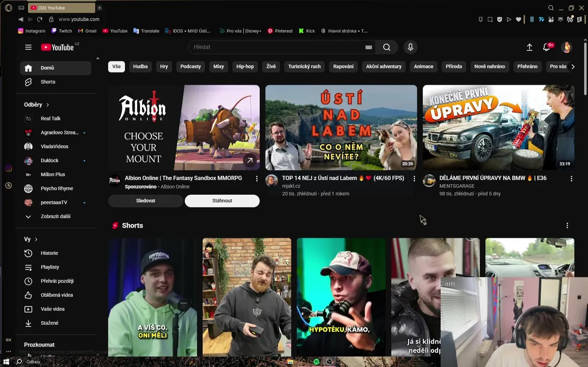
Task: Go back with browser back arrow
Action: (20, 19)
